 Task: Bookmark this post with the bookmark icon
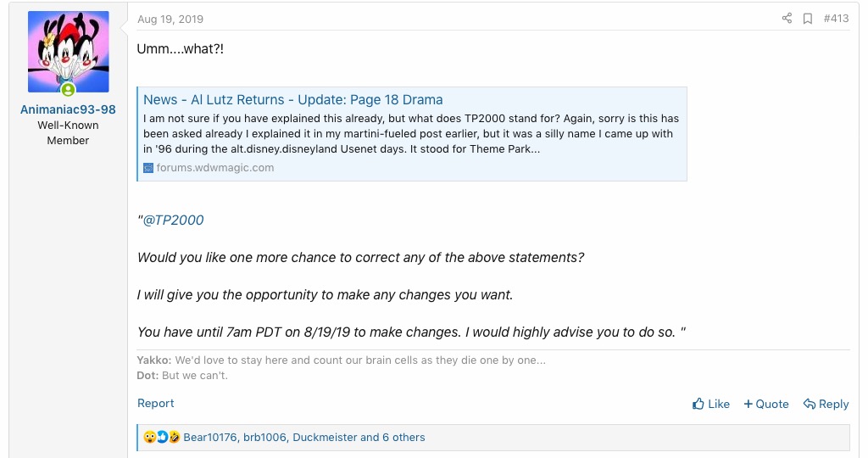(x=808, y=19)
